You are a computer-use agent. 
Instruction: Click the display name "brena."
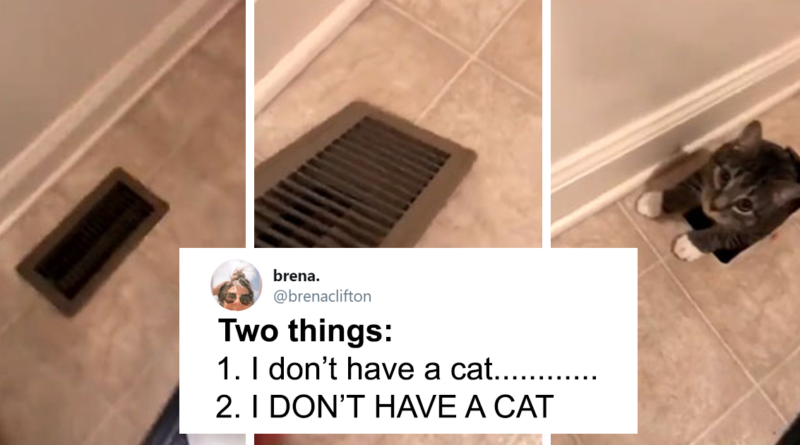(x=296, y=276)
